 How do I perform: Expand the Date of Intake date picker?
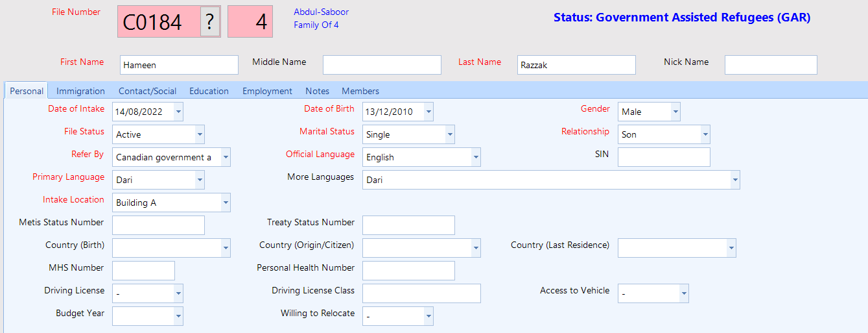[x=178, y=112]
